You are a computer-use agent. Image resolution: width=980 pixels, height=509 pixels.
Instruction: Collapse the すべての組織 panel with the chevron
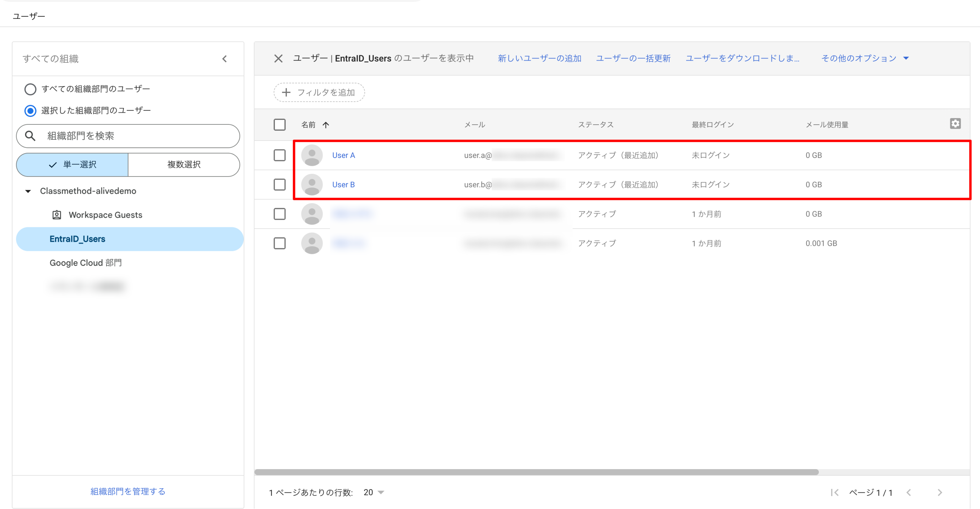224,59
